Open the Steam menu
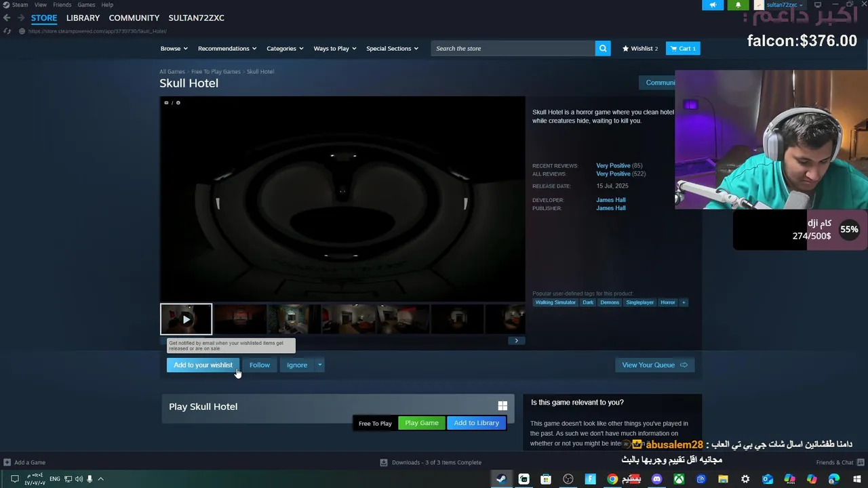The height and width of the screenshot is (488, 868). [x=20, y=5]
